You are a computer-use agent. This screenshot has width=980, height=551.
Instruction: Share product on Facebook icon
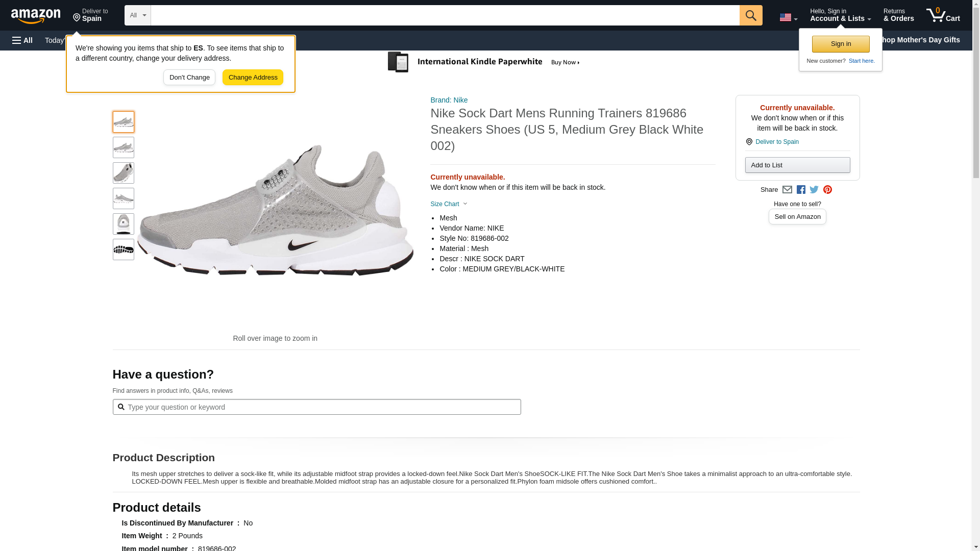(801, 190)
